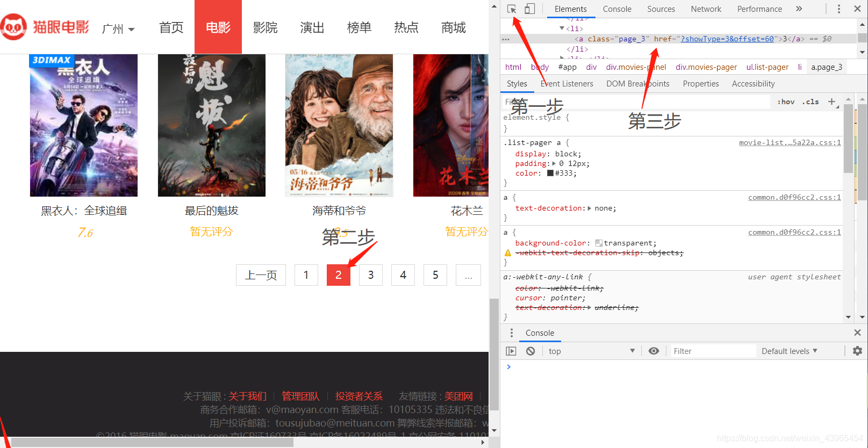Click the live expression eye icon
Screen dimensions: 868x448
click(654, 351)
